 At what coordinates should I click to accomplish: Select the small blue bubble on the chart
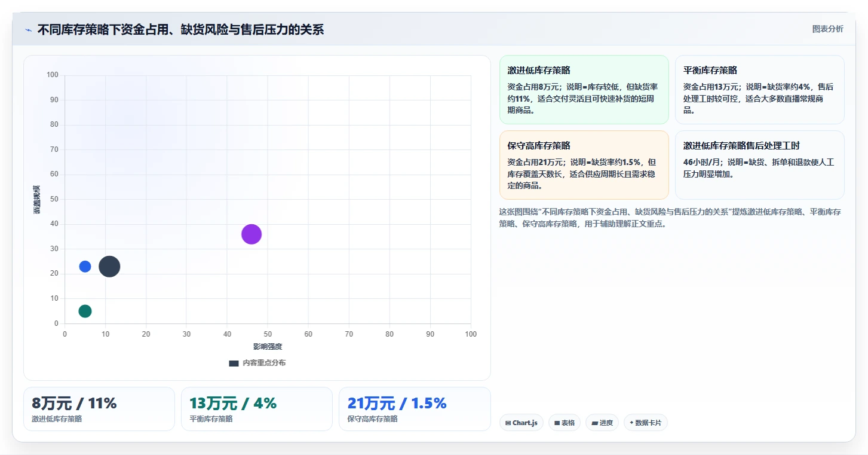point(85,266)
